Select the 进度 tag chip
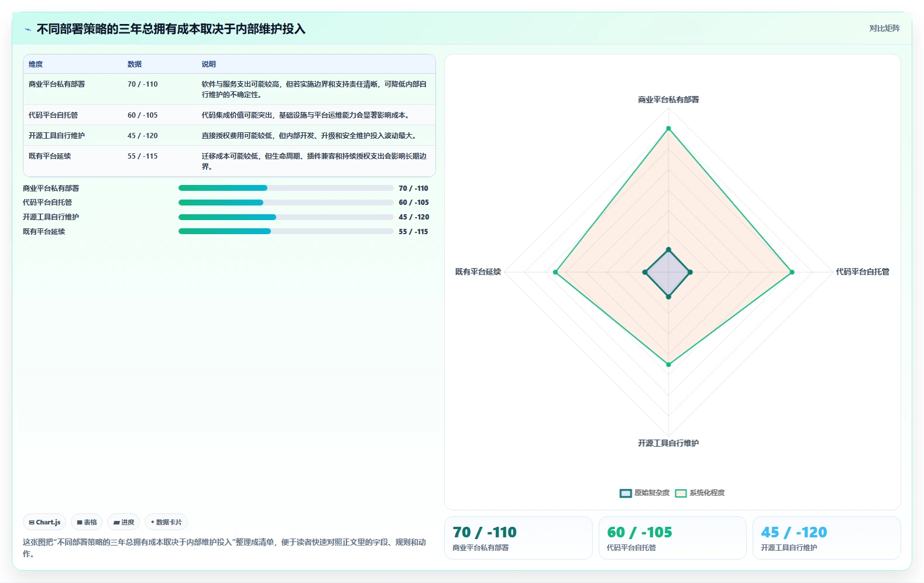The height and width of the screenshot is (583, 924). (x=123, y=522)
